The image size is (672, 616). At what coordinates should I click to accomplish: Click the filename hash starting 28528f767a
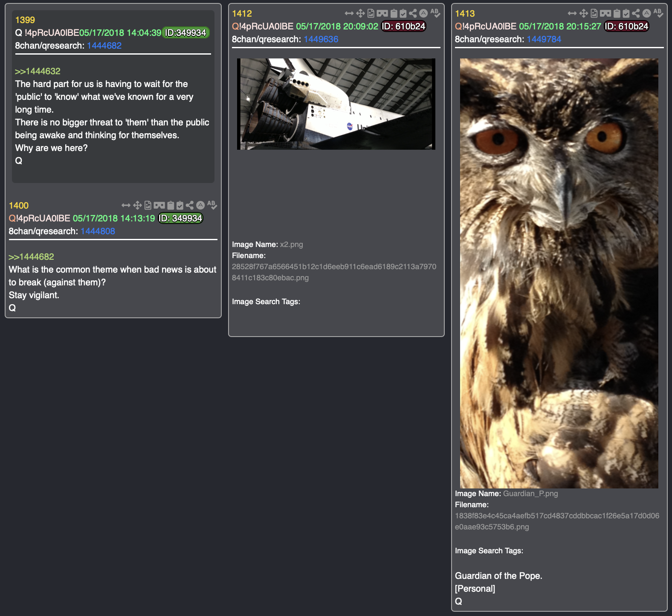[334, 272]
